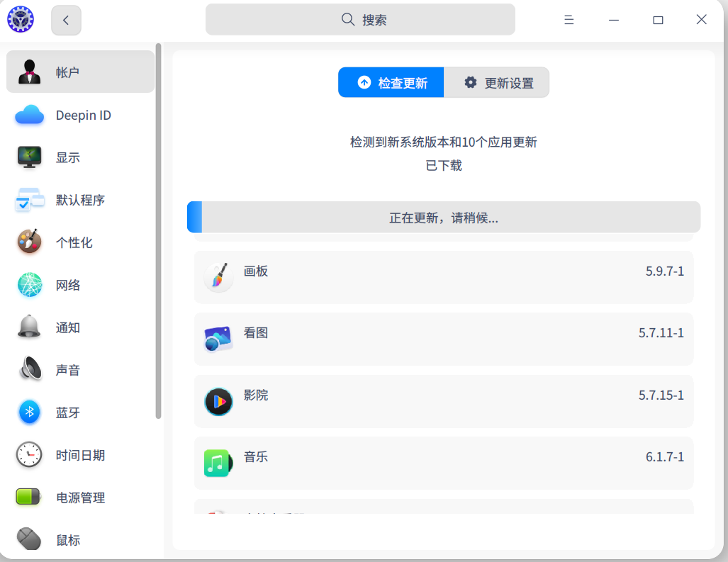The width and height of the screenshot is (728, 562).
Task: Click the 通知 bell icon
Action: 29,327
